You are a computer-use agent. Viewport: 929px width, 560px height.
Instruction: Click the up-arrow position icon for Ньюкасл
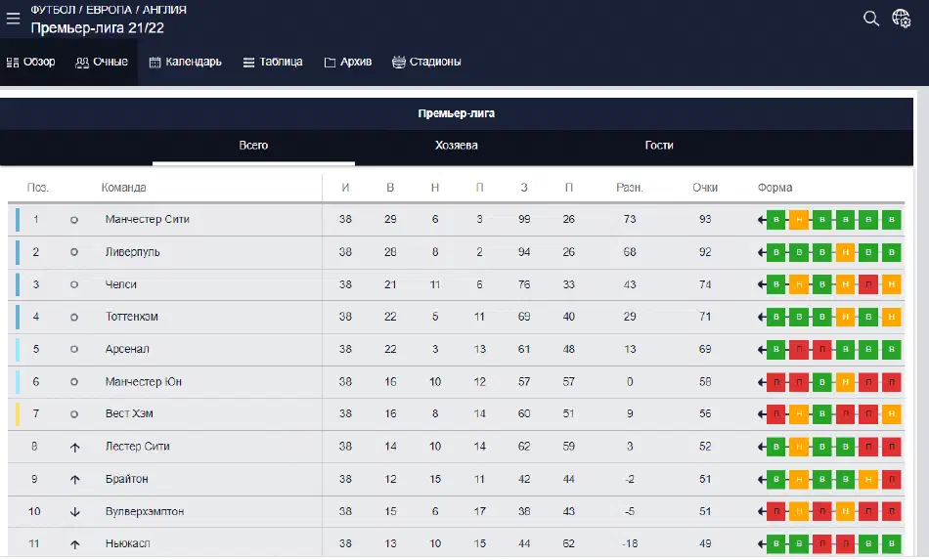click(74, 544)
